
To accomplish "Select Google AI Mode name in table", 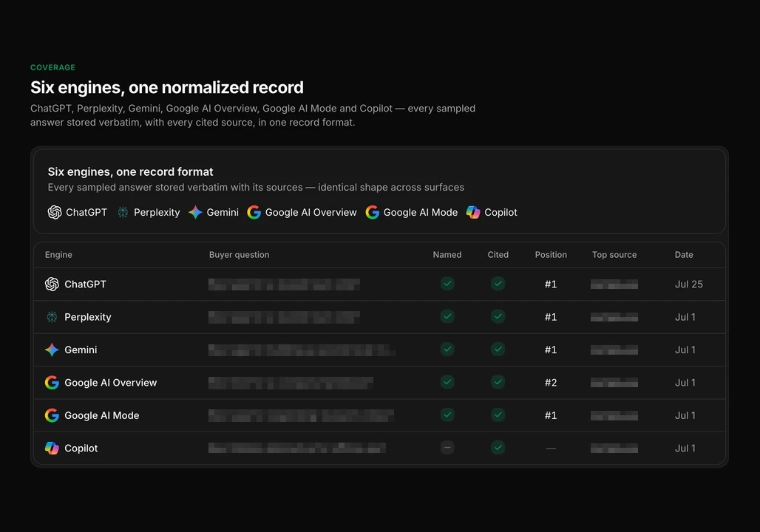I will [x=102, y=416].
